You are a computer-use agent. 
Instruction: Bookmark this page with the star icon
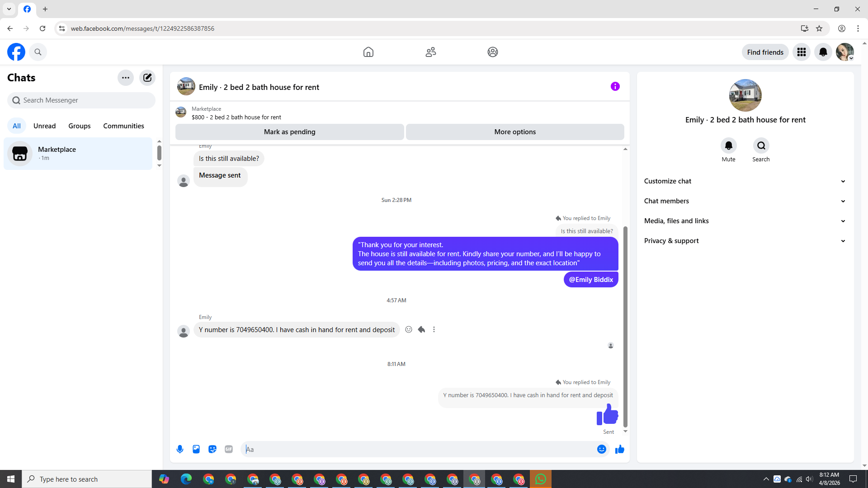pos(819,28)
